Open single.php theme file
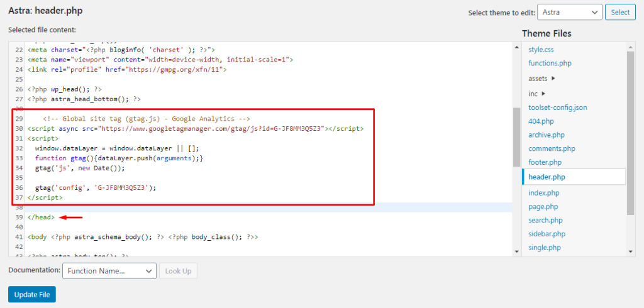The height and width of the screenshot is (308, 644). pyautogui.click(x=545, y=248)
